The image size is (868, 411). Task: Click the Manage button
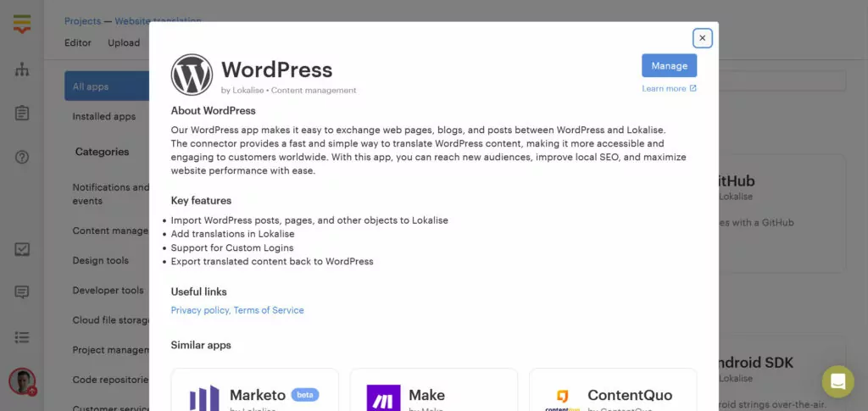click(669, 66)
